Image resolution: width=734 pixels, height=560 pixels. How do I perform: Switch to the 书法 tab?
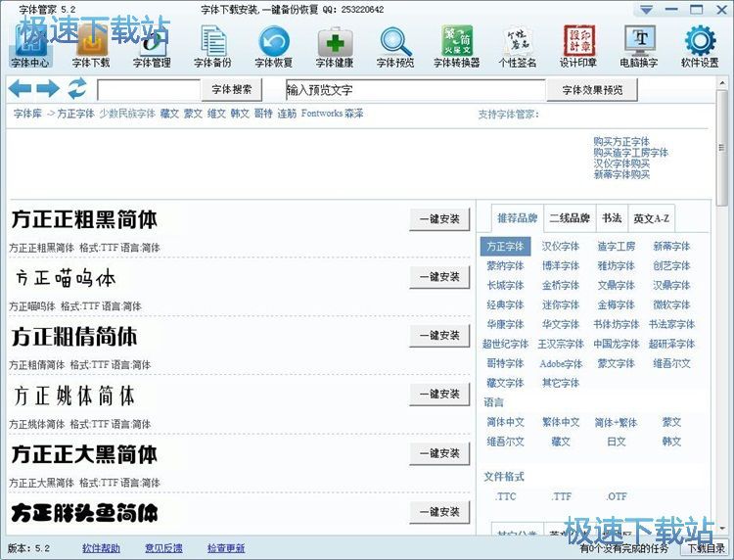coord(612,218)
